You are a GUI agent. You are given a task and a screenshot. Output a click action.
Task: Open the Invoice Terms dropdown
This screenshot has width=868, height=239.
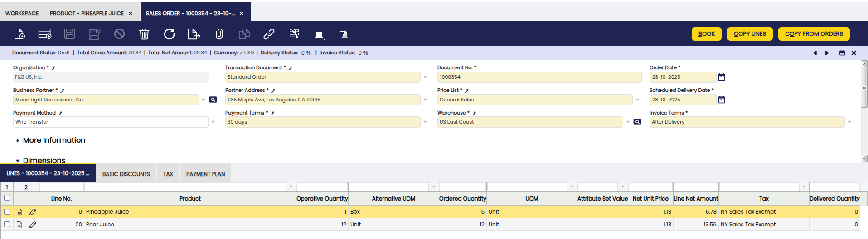(x=849, y=122)
